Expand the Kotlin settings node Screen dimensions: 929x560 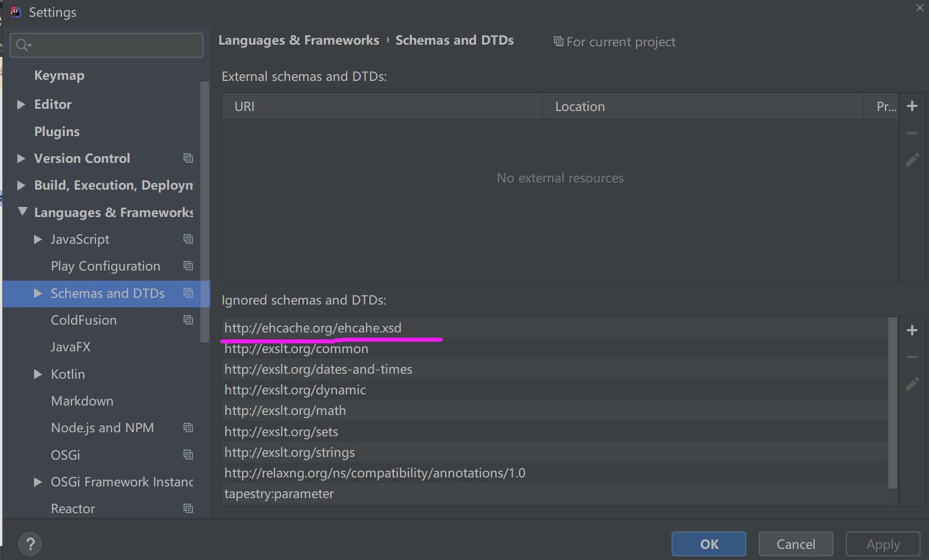[38, 374]
